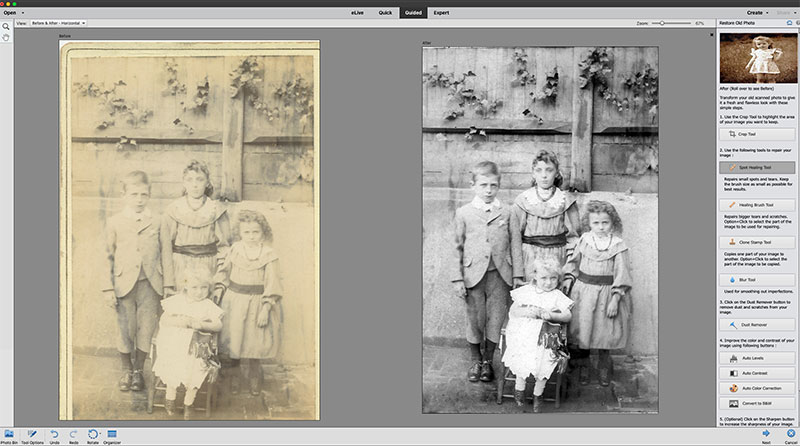Close the After preview with the small X

tap(712, 35)
